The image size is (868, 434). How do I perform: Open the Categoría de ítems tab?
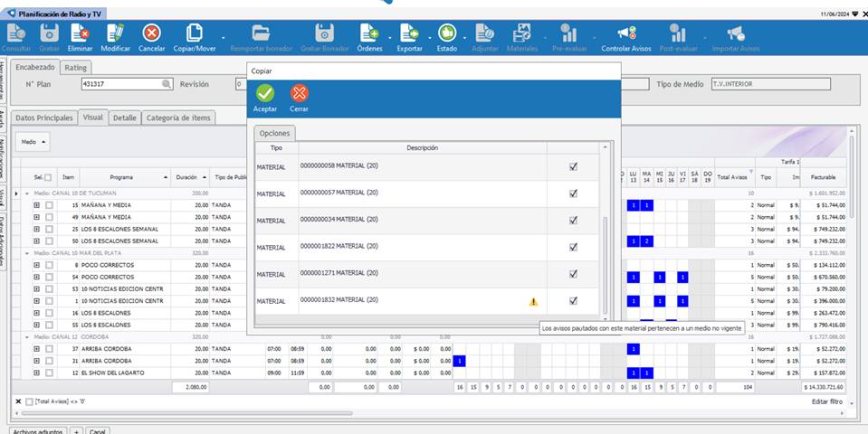[178, 118]
